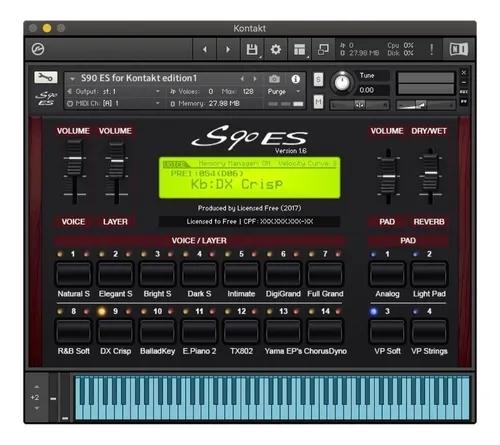
Task: Click the exclamation warning icon
Action: [x=431, y=49]
